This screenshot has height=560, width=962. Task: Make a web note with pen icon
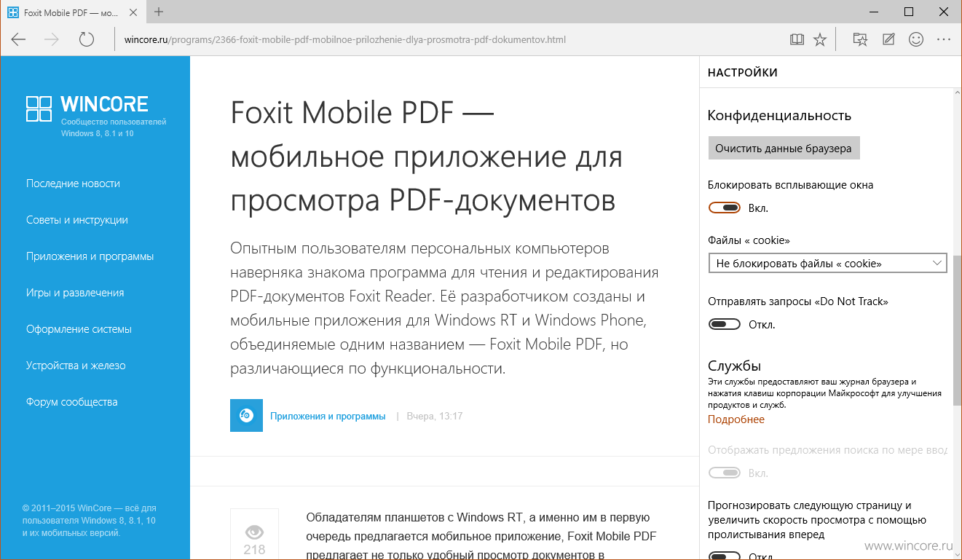point(888,39)
